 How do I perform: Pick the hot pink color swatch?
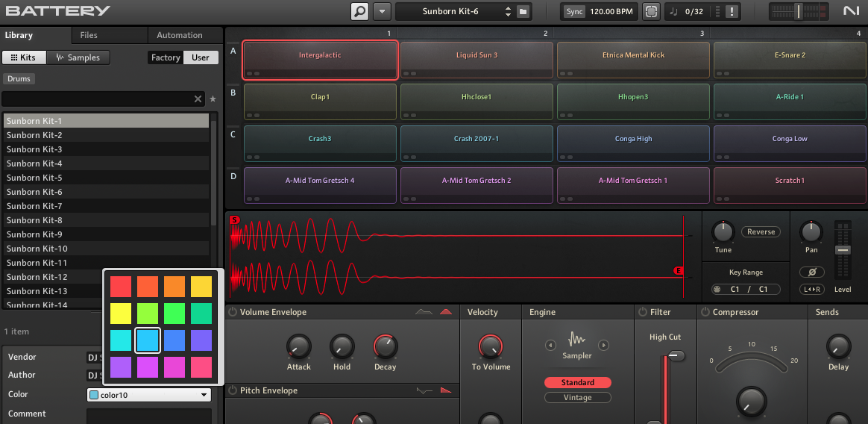pos(201,367)
